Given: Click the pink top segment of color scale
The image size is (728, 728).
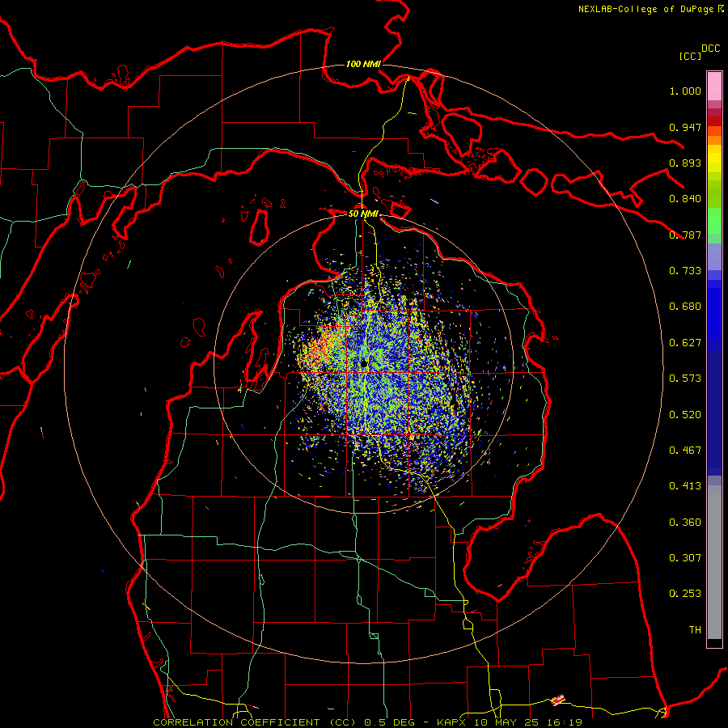Looking at the screenshot, I should (714, 86).
